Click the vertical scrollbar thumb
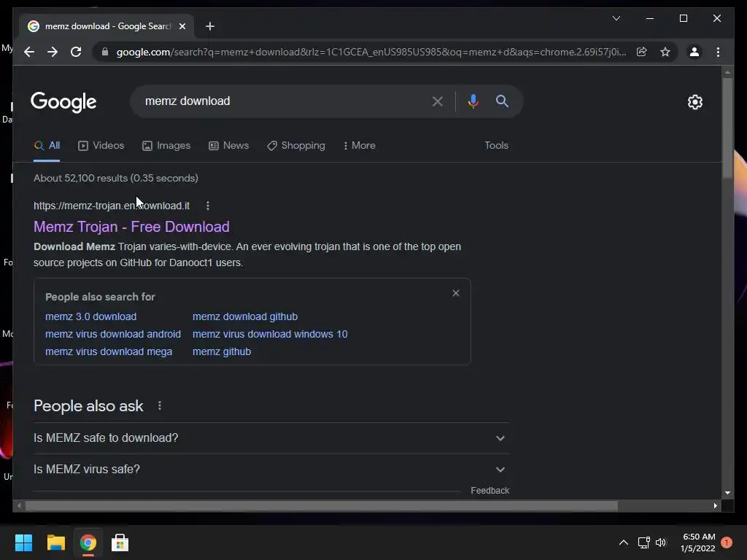Screen dimensions: 747x560 (x=727, y=128)
